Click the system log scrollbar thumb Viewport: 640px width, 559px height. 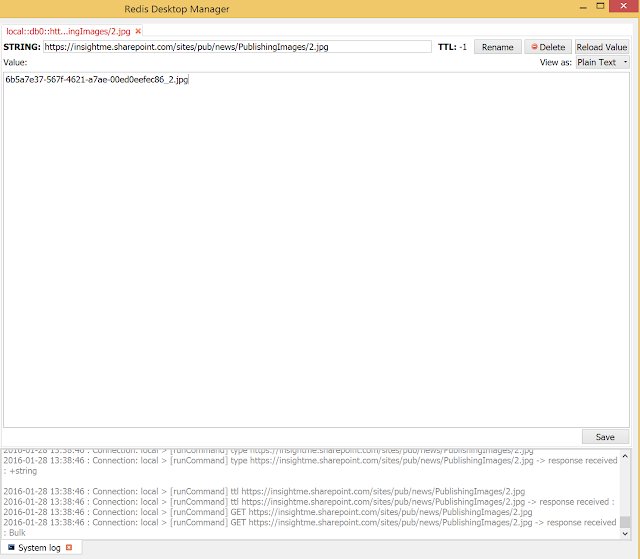[x=625, y=522]
